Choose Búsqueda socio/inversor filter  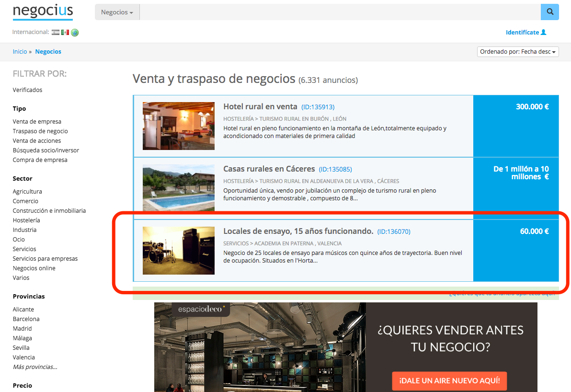(x=46, y=150)
